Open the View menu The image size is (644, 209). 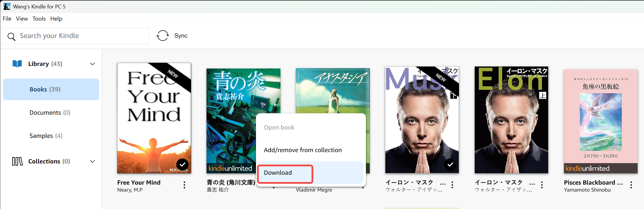(x=22, y=19)
